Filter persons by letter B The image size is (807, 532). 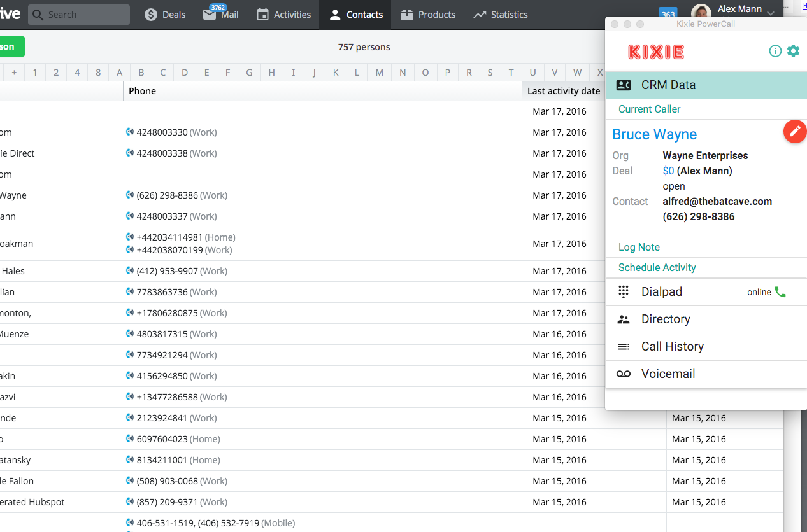[141, 73]
